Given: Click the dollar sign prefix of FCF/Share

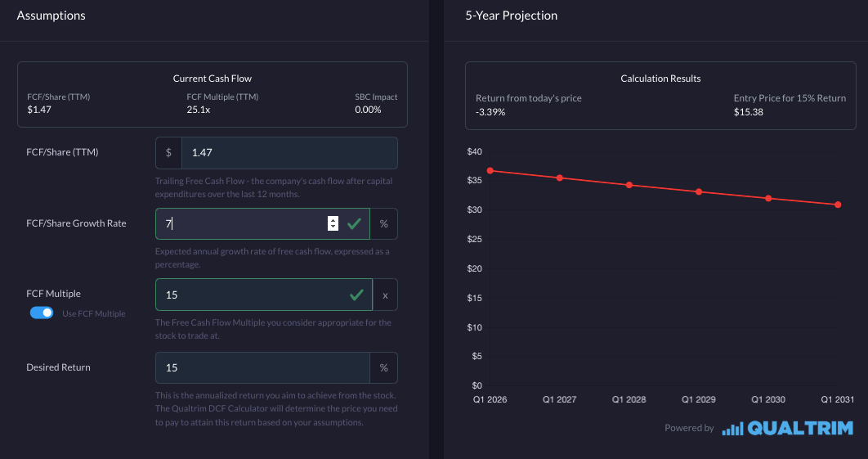Looking at the screenshot, I should click(x=168, y=153).
